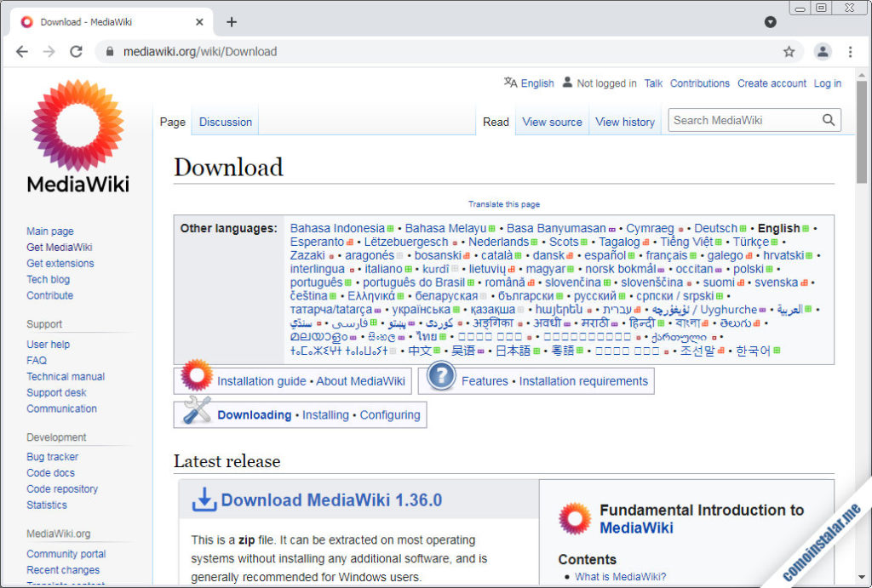Click the search magnifier icon
The width and height of the screenshot is (872, 588).
829,120
